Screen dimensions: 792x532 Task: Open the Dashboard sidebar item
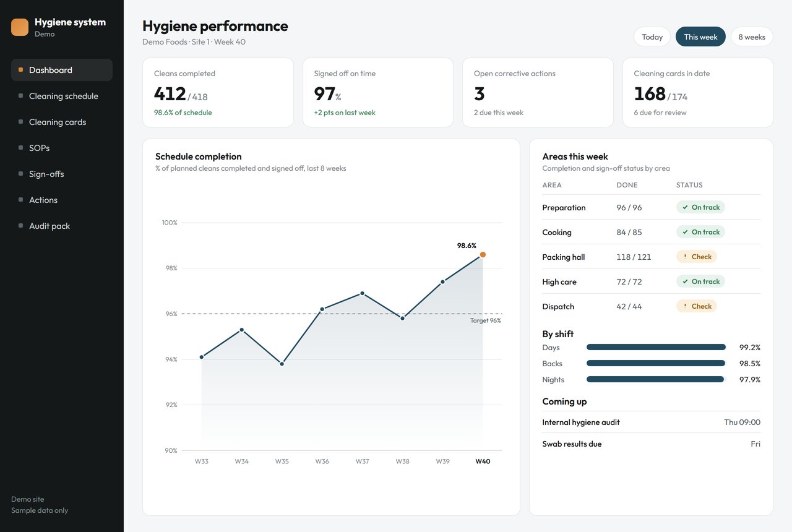62,70
